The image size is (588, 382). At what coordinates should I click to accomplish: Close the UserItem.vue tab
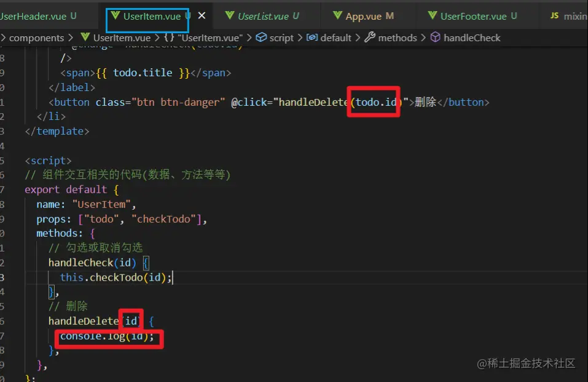(x=202, y=16)
